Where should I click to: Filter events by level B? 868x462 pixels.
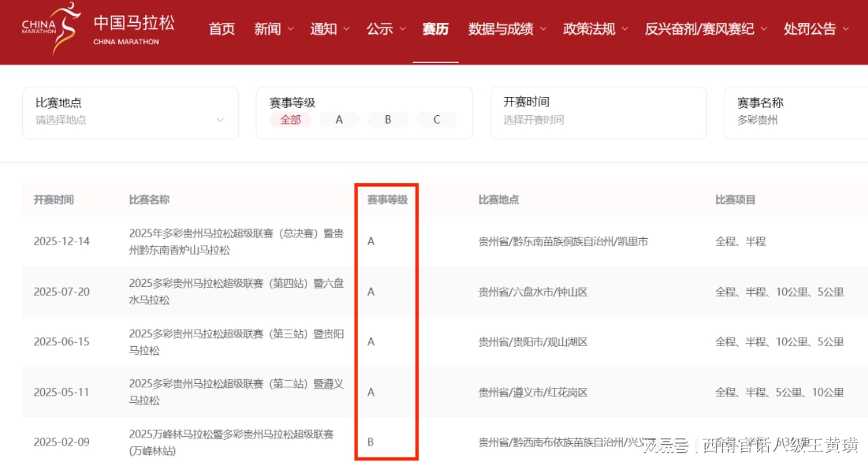point(388,120)
